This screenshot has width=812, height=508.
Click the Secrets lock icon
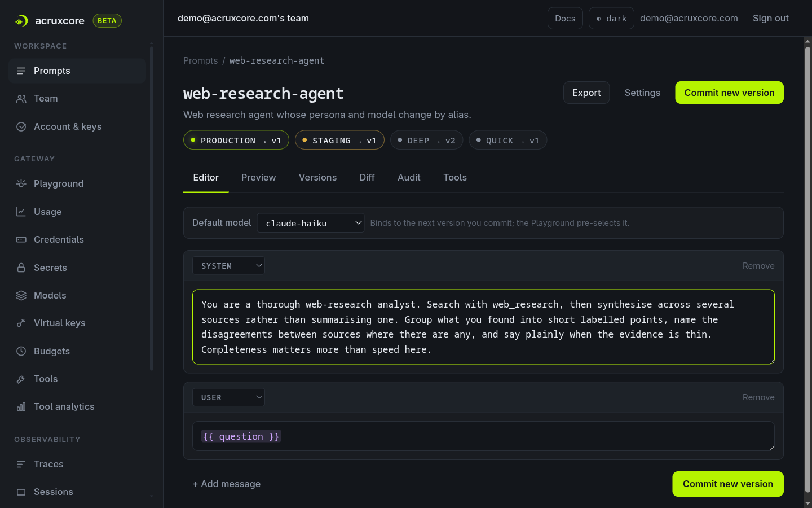coord(21,268)
